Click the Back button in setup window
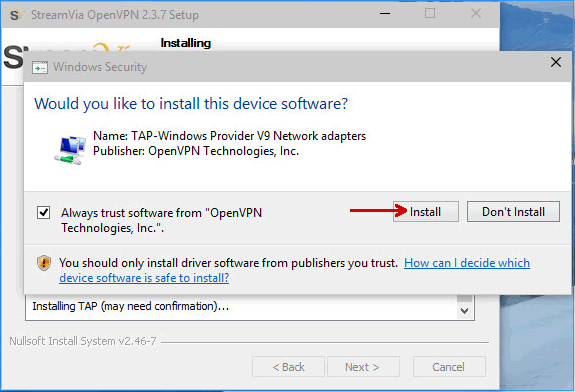Viewport: 575px width, 392px height. pyautogui.click(x=288, y=367)
